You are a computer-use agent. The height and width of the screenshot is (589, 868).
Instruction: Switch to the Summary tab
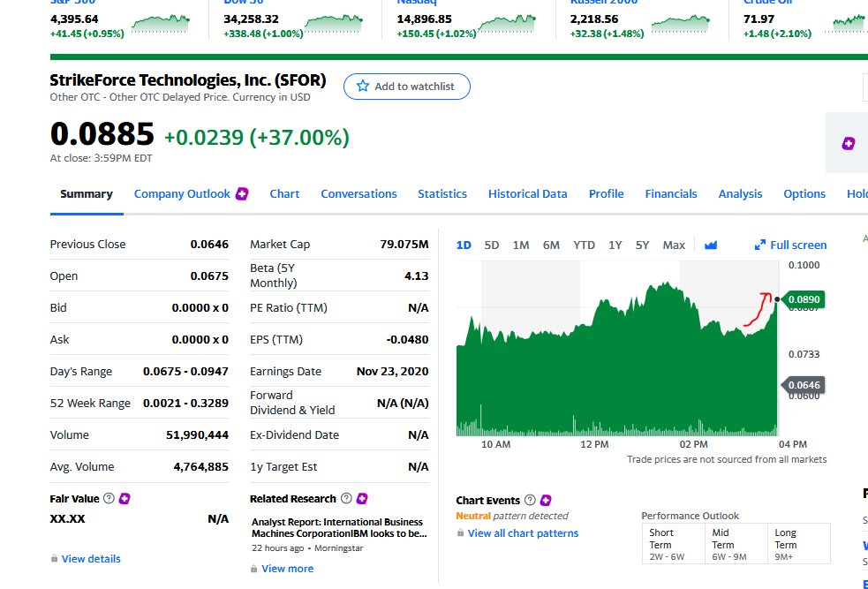click(87, 193)
